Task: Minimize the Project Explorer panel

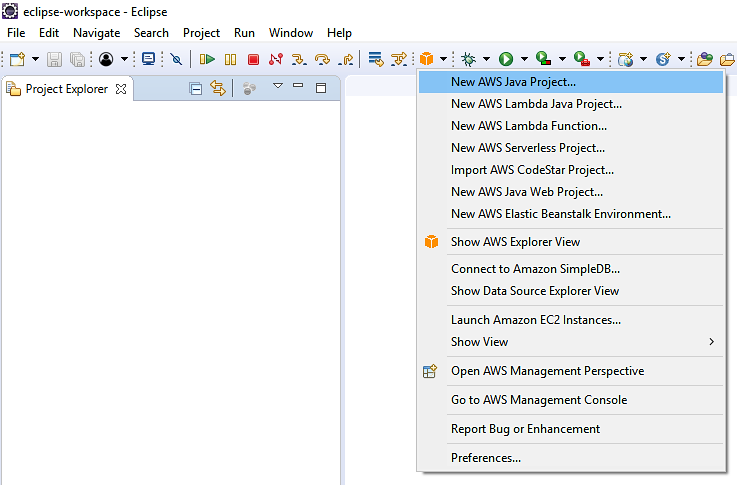Action: [x=298, y=86]
